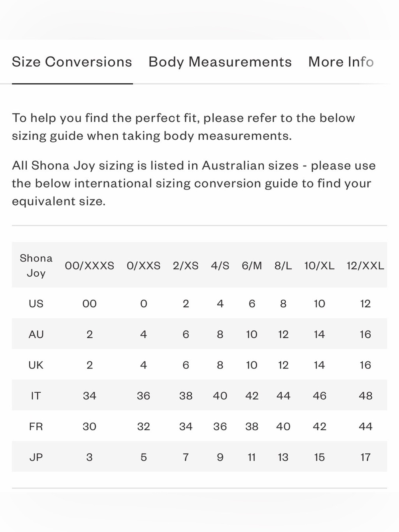Select the JP row label

tap(36, 457)
